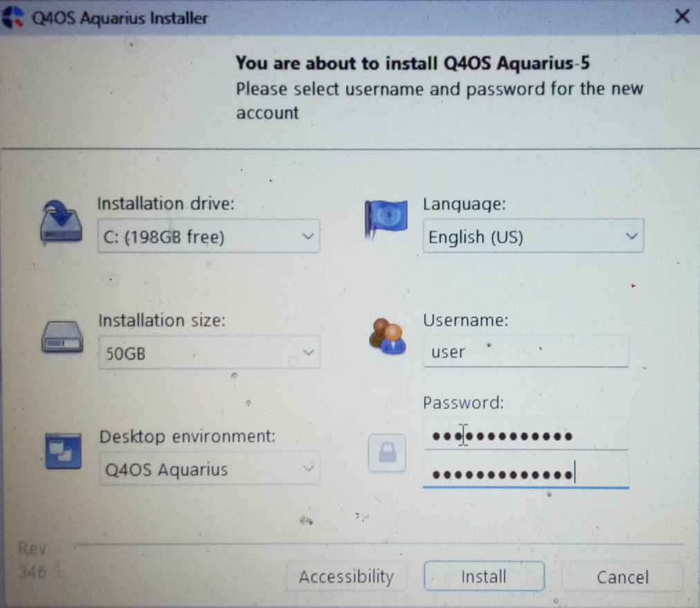
Task: Close the Q4OS Aquarius Installer window
Action: click(x=682, y=17)
